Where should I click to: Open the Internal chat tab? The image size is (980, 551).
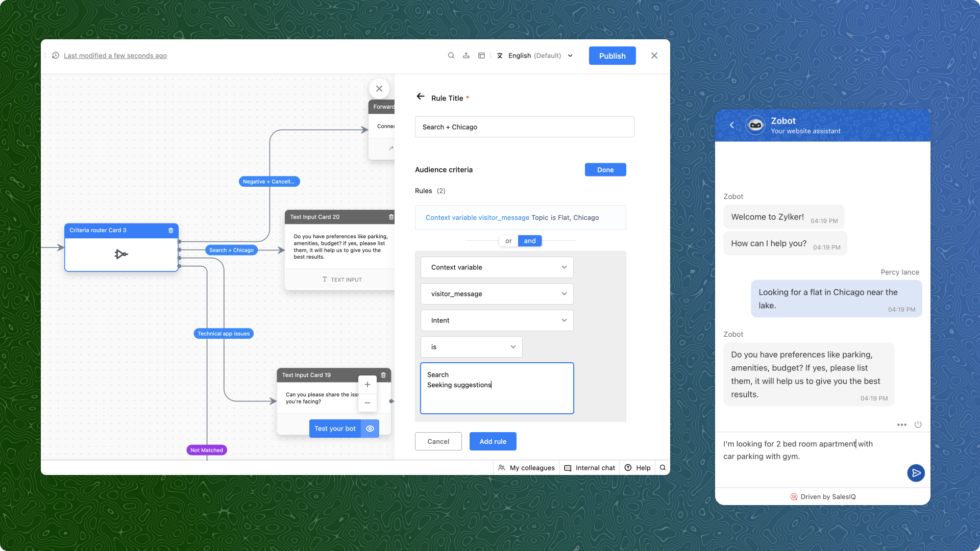click(x=590, y=468)
